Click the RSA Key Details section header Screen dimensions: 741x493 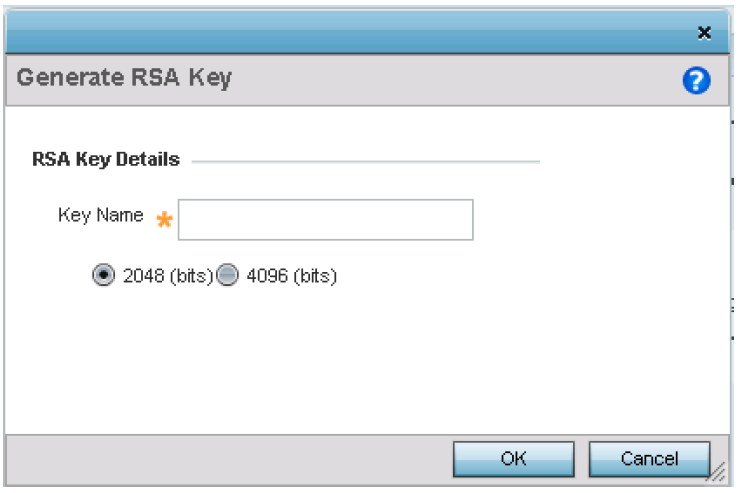click(x=106, y=159)
